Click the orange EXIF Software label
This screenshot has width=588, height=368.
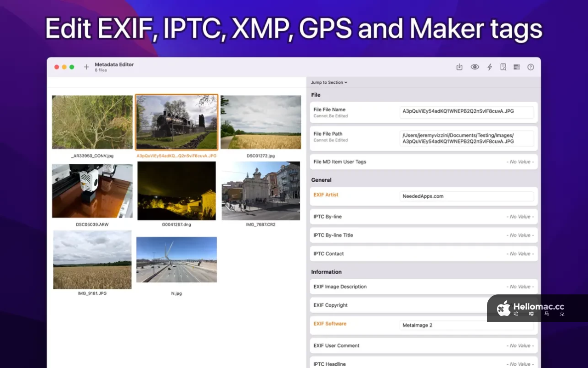(330, 323)
